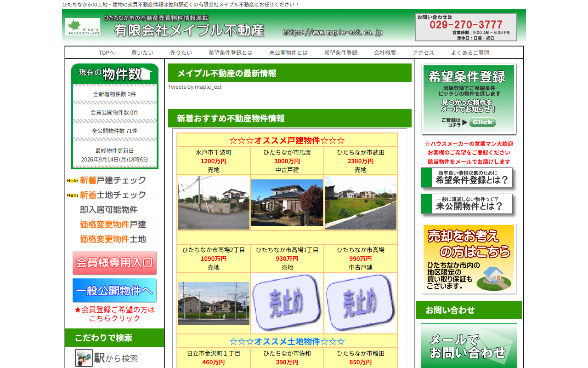Viewport: 588px width, 368px height.
Task: Click the 会員様専用入口 button
Action: click(x=114, y=263)
